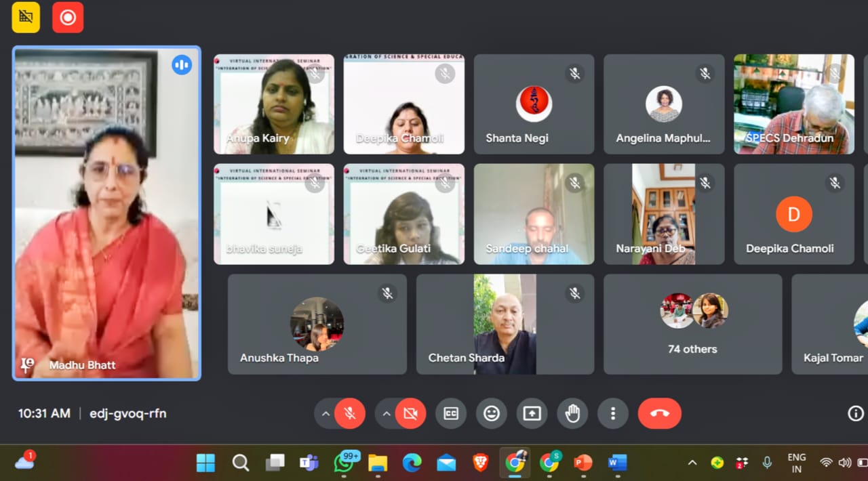Open PowerPoint from the taskbar
This screenshot has height=481, width=868.
point(583,463)
